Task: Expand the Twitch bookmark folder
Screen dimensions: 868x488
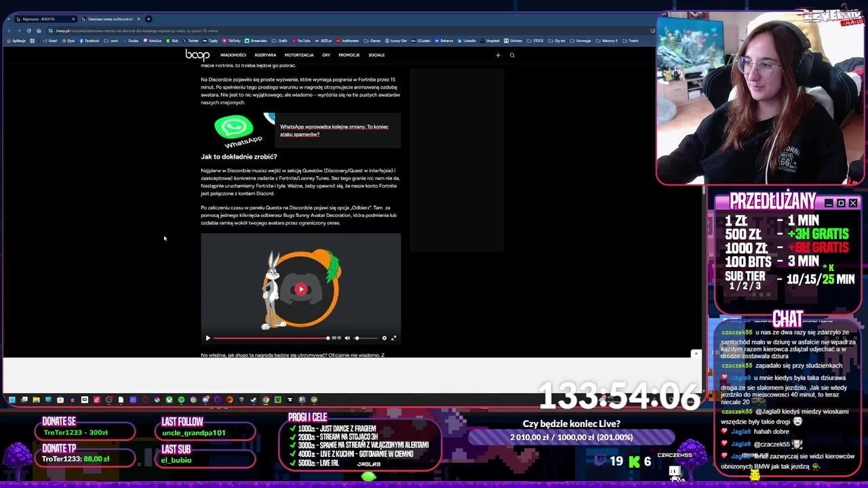Action: pyautogui.click(x=630, y=41)
